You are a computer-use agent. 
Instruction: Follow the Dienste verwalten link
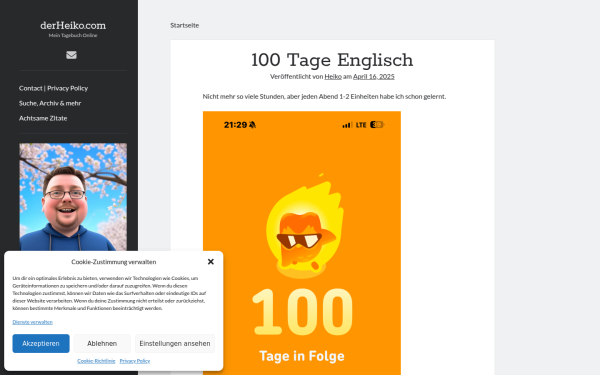click(x=33, y=322)
